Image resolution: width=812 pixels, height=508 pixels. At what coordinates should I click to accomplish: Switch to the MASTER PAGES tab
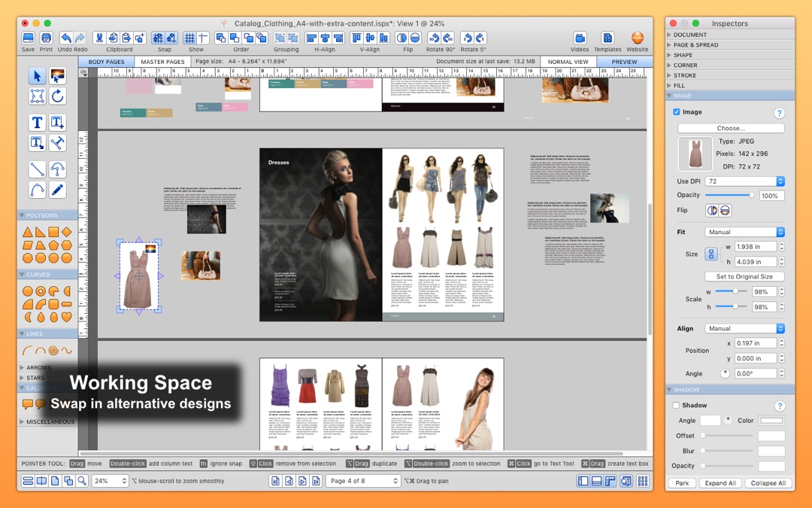pyautogui.click(x=162, y=62)
